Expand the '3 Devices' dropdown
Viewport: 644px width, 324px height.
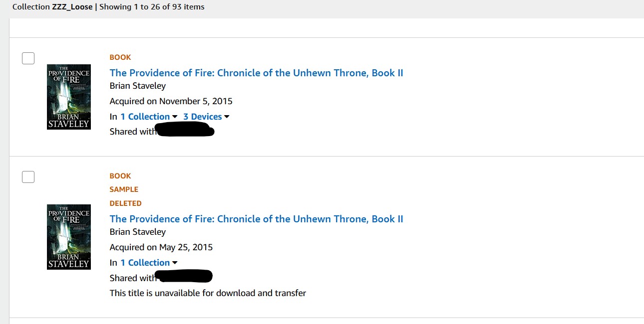pyautogui.click(x=206, y=117)
